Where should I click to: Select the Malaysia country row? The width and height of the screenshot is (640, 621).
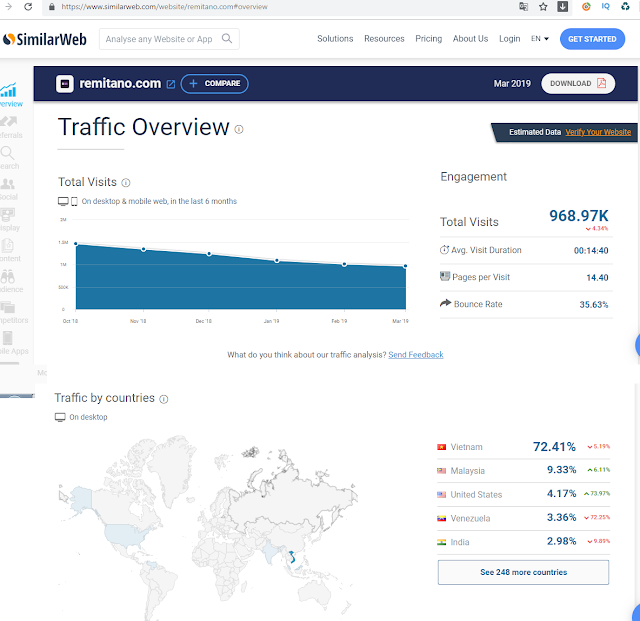tap(523, 471)
